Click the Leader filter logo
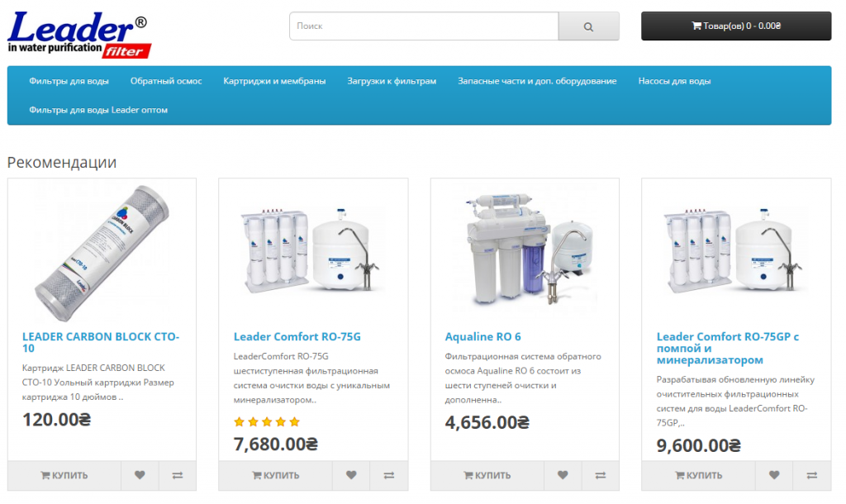The image size is (846, 504). (x=79, y=35)
